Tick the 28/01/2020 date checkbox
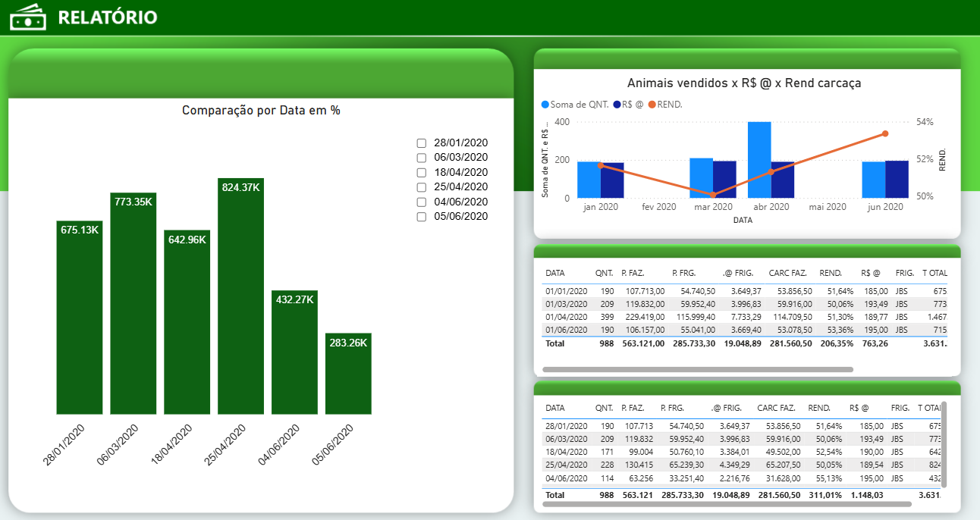The image size is (980, 520). coord(422,143)
